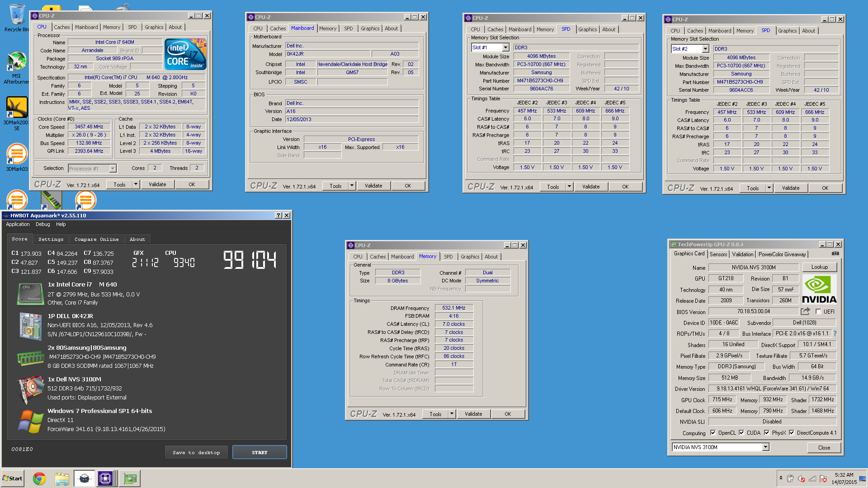Expand Tools arrow in Slot #1 SPD window
Viewport: 868px width, 488px height.
click(x=569, y=187)
